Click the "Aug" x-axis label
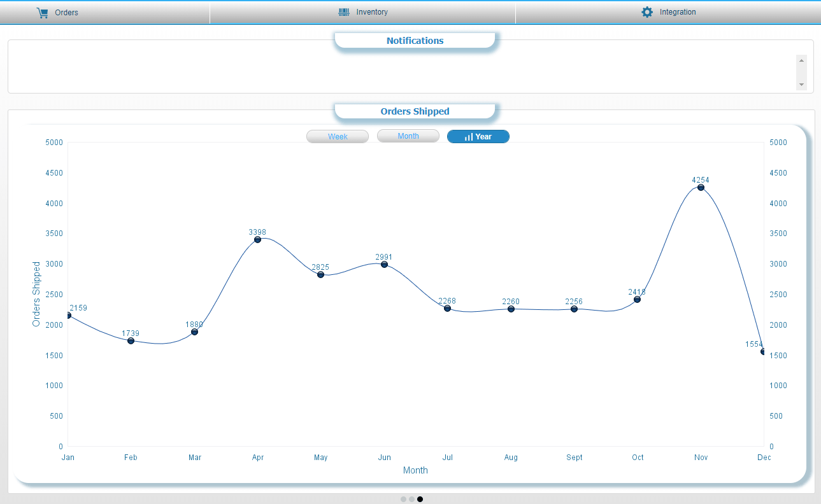This screenshot has height=504, width=821. coord(511,458)
